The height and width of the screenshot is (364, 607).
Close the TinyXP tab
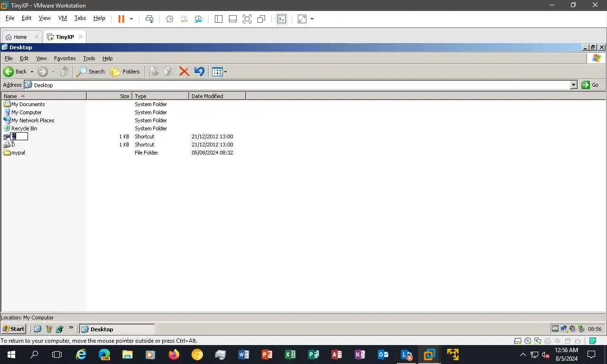pyautogui.click(x=81, y=36)
